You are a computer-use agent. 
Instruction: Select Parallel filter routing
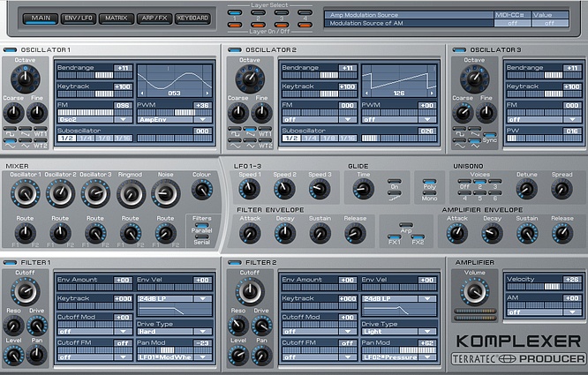coord(202,226)
